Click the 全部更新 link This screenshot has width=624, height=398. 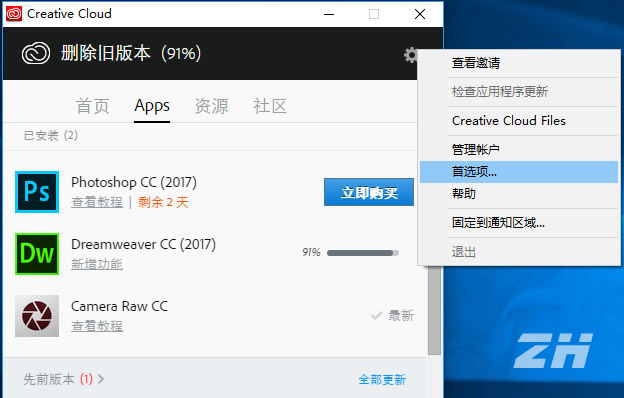(x=382, y=380)
